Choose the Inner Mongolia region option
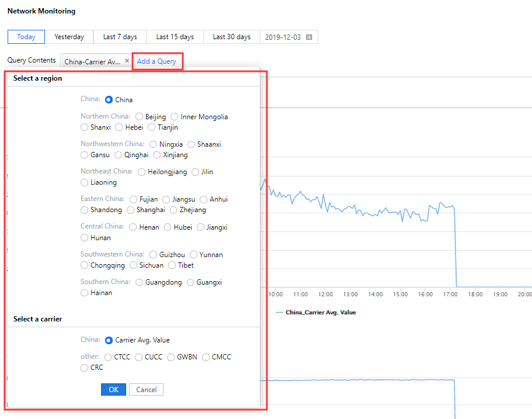Viewport: 532px width, 419px height. 175,117
